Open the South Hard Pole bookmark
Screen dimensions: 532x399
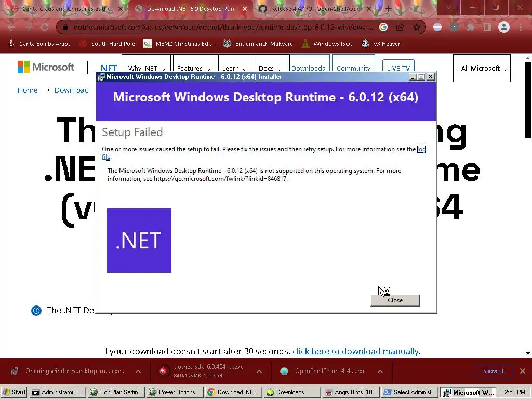(107, 44)
